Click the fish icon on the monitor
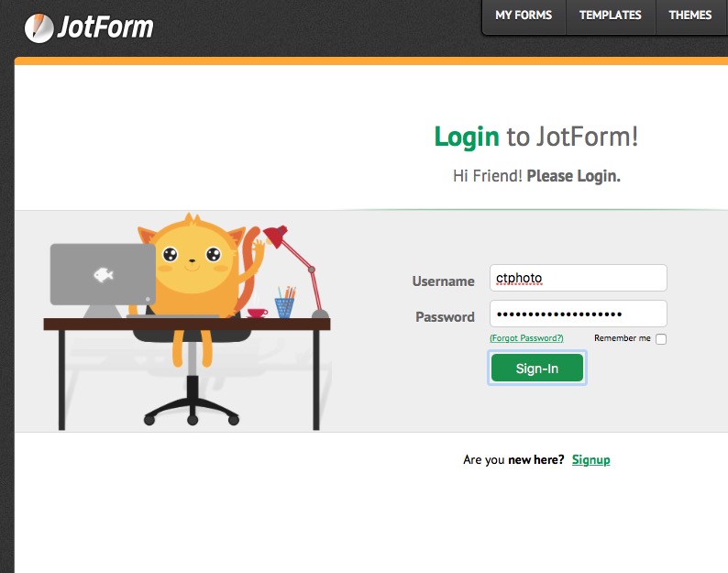Viewport: 728px width, 573px height. (x=103, y=275)
